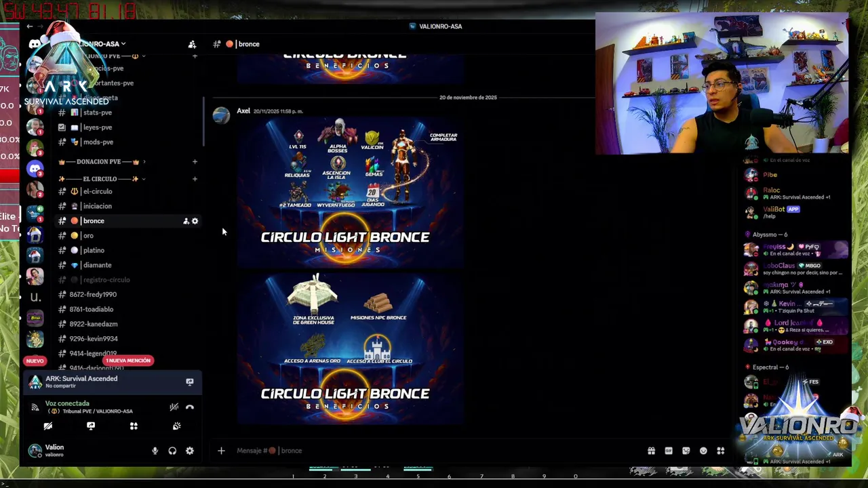Select the server with the letter U icon
The image size is (868, 488).
[35, 297]
